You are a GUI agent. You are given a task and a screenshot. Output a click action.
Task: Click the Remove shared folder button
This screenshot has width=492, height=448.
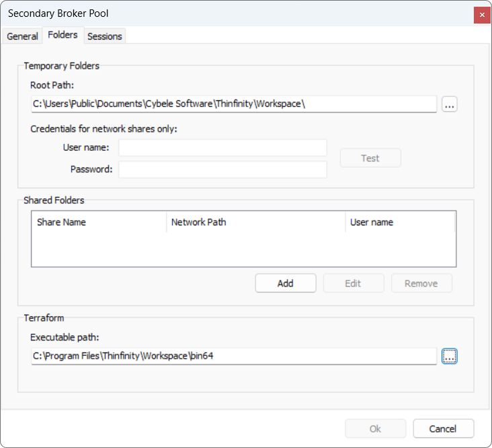(x=421, y=283)
